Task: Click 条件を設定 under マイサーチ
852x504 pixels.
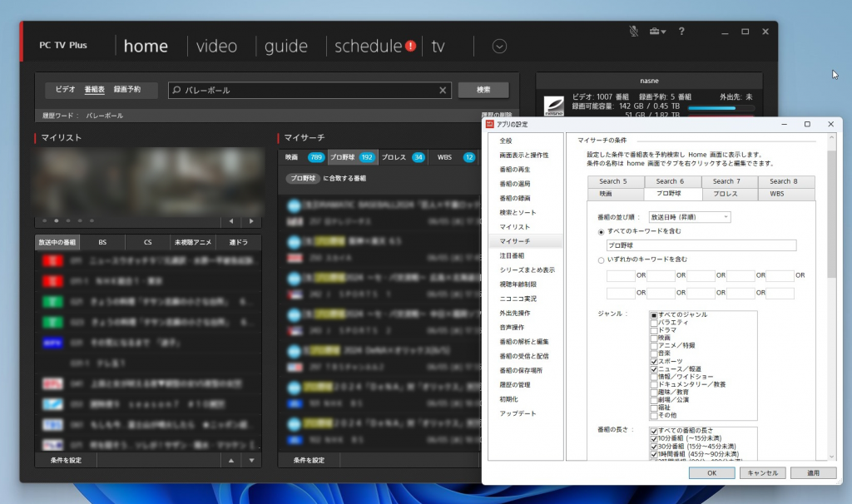Action: click(x=309, y=461)
